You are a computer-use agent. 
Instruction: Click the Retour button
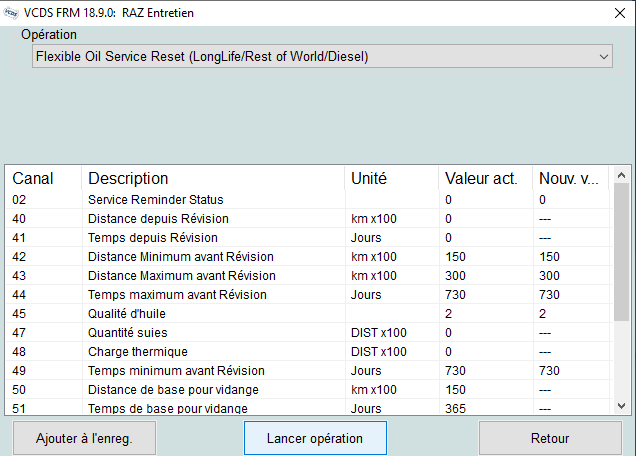tap(550, 438)
